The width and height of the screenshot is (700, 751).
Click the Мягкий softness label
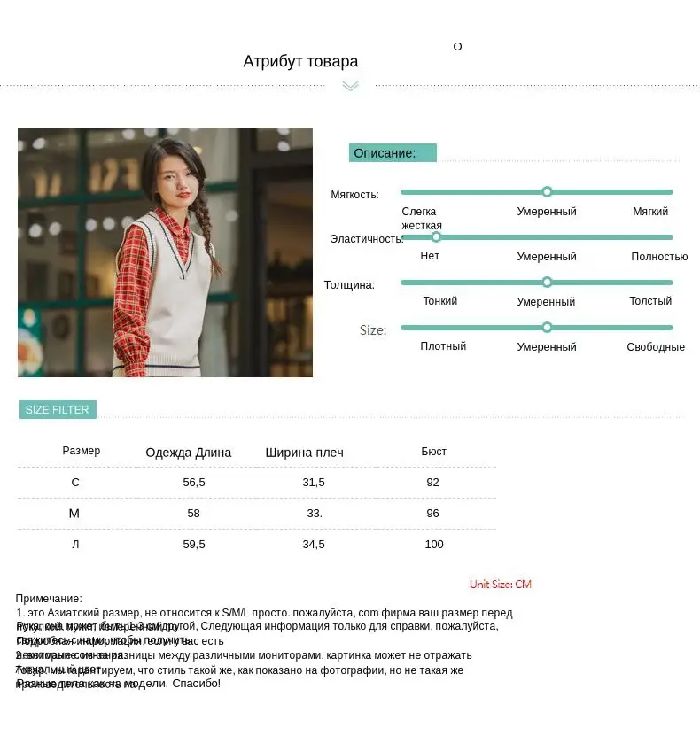pos(650,211)
